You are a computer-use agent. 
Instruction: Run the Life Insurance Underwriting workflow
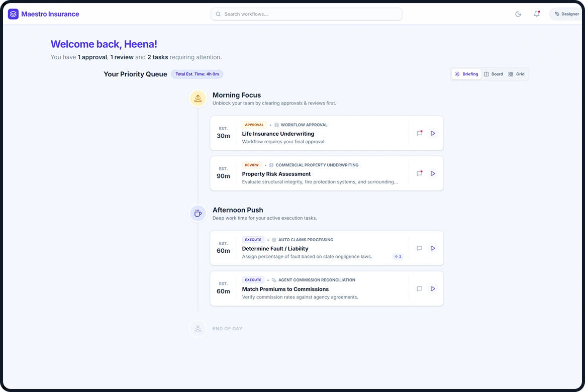[433, 133]
